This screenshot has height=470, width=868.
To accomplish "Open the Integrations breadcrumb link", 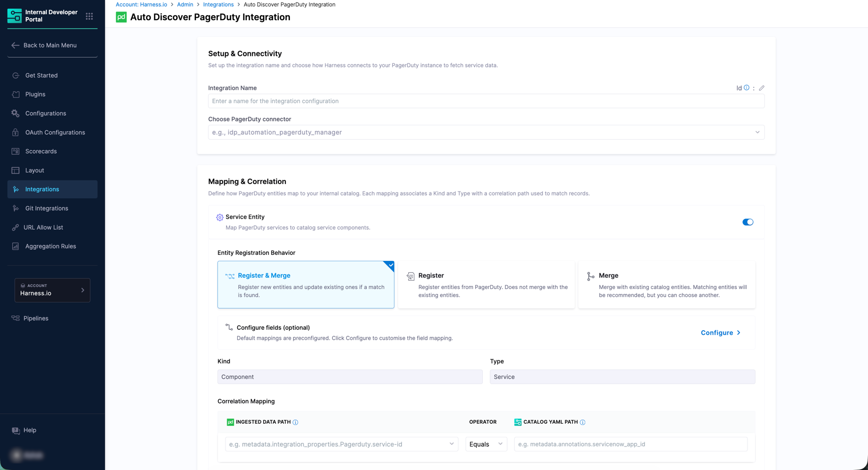I will [x=219, y=4].
